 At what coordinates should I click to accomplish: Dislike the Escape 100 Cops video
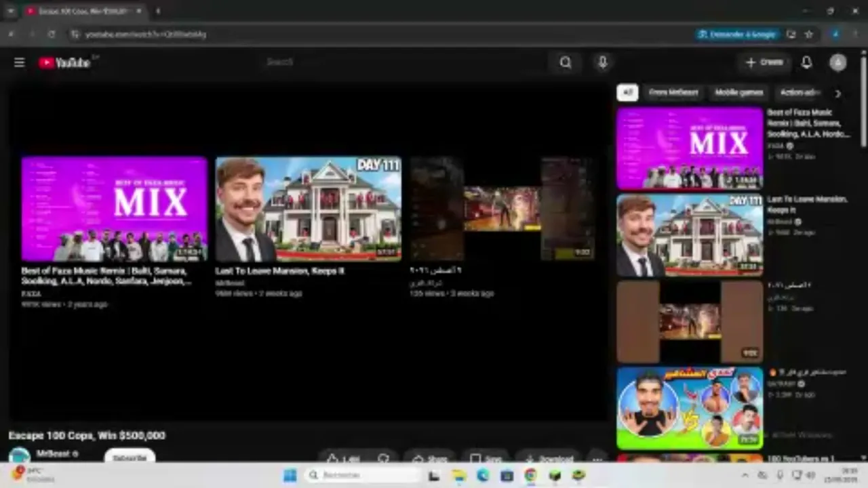(383, 458)
